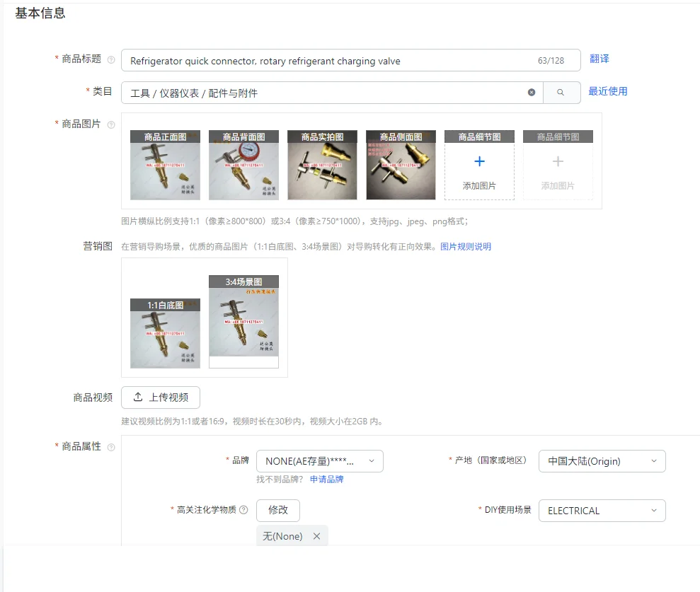
Task: Click the 申请品牌 apply brand link
Action: click(x=326, y=480)
